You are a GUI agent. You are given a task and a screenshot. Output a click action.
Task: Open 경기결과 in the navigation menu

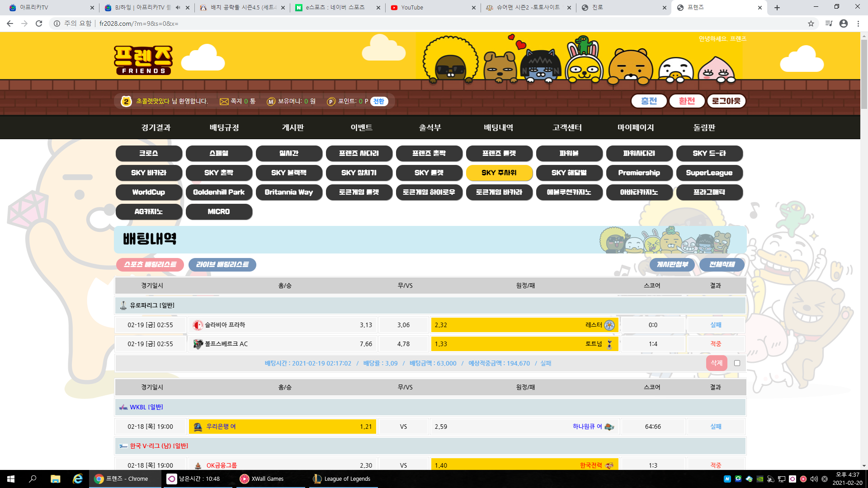click(156, 128)
